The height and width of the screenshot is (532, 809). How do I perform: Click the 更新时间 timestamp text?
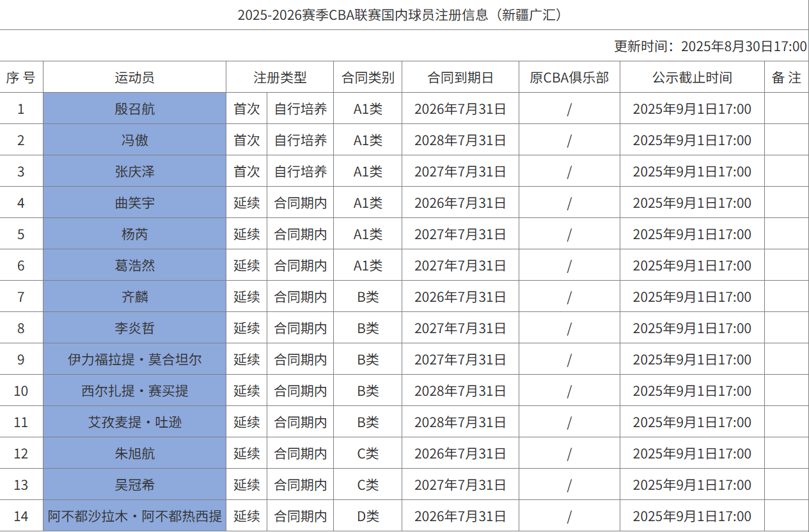[x=710, y=46]
